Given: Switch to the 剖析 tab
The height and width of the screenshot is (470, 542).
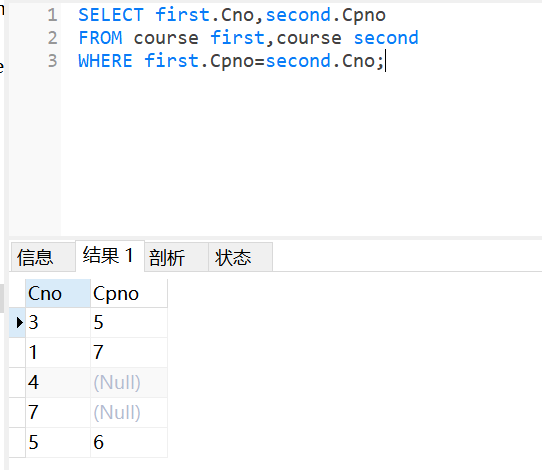Looking at the screenshot, I should coord(176,257).
